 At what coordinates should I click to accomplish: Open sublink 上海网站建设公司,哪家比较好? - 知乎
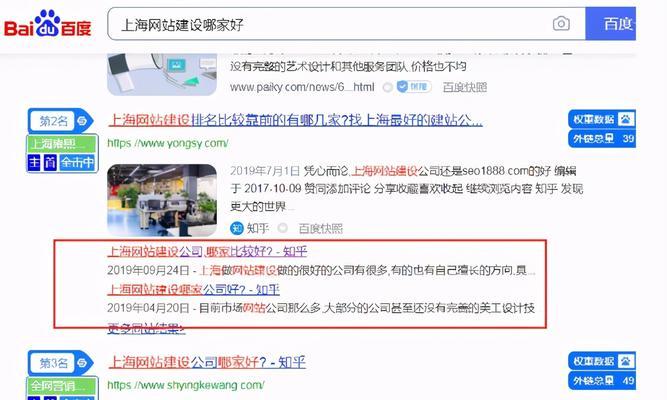207,251
